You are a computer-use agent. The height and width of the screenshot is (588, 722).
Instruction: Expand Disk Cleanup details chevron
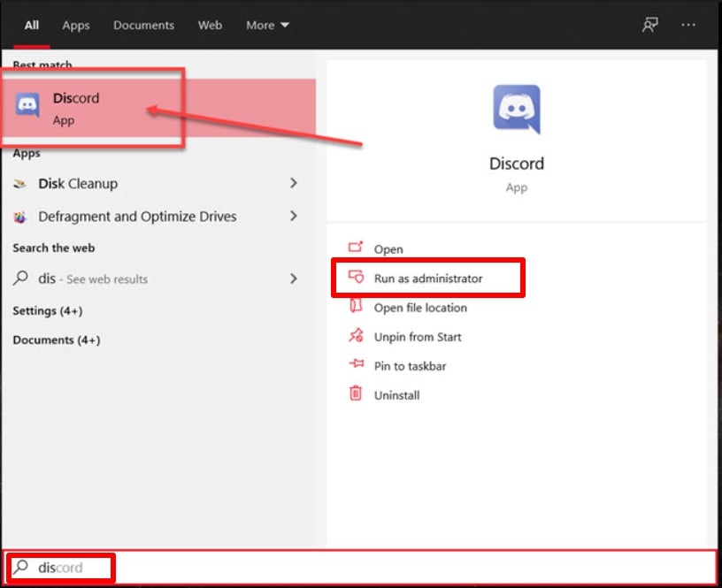[x=294, y=183]
